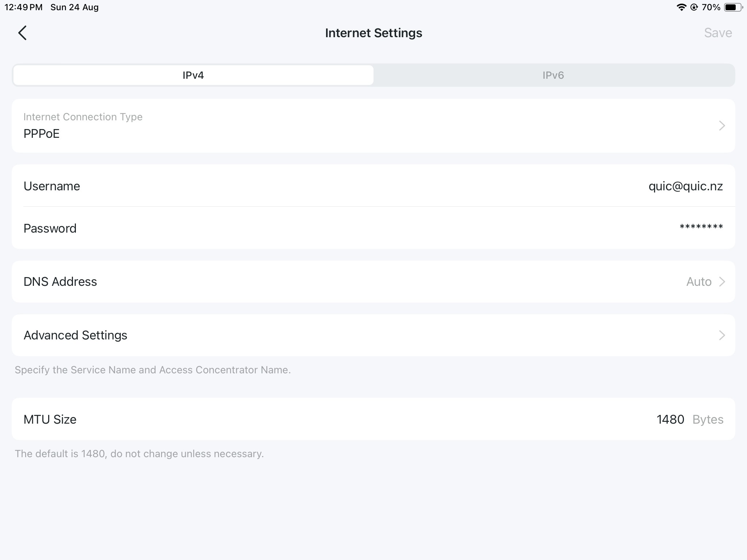This screenshot has width=747, height=560.
Task: Edit the Password field
Action: [701, 228]
